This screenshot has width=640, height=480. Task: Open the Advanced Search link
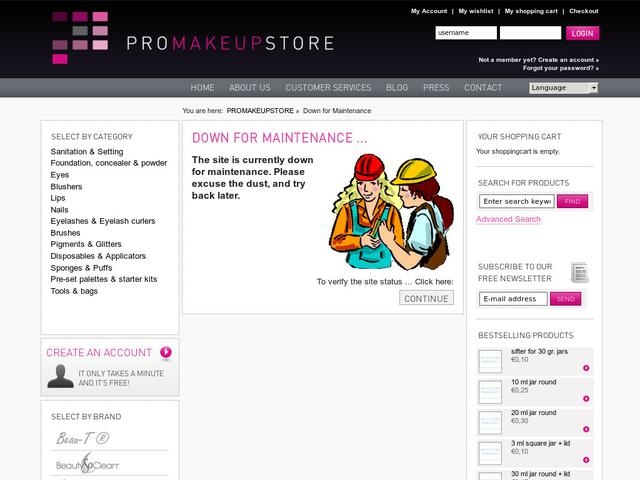[x=508, y=219]
